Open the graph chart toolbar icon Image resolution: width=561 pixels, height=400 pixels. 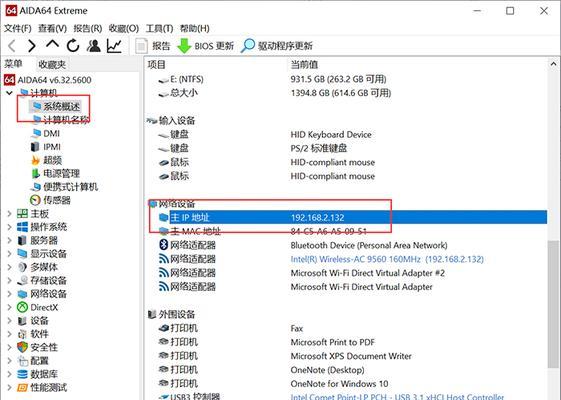pyautogui.click(x=114, y=45)
